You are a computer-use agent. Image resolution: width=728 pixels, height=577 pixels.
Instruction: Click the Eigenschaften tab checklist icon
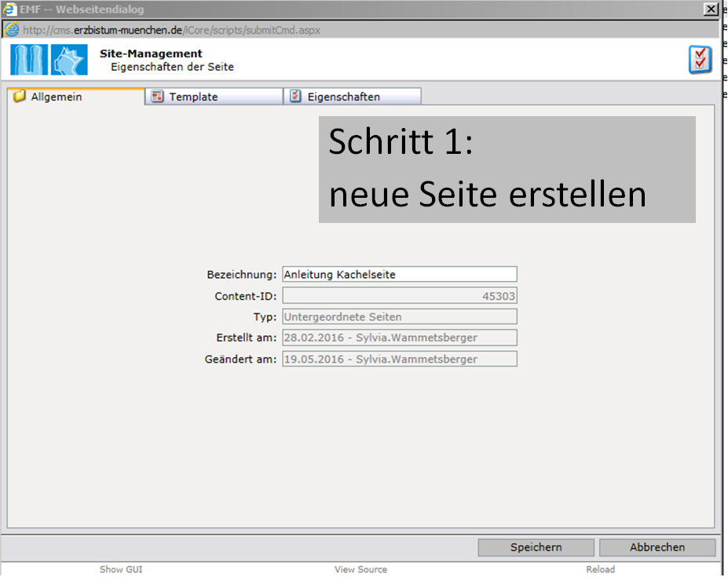click(x=296, y=96)
